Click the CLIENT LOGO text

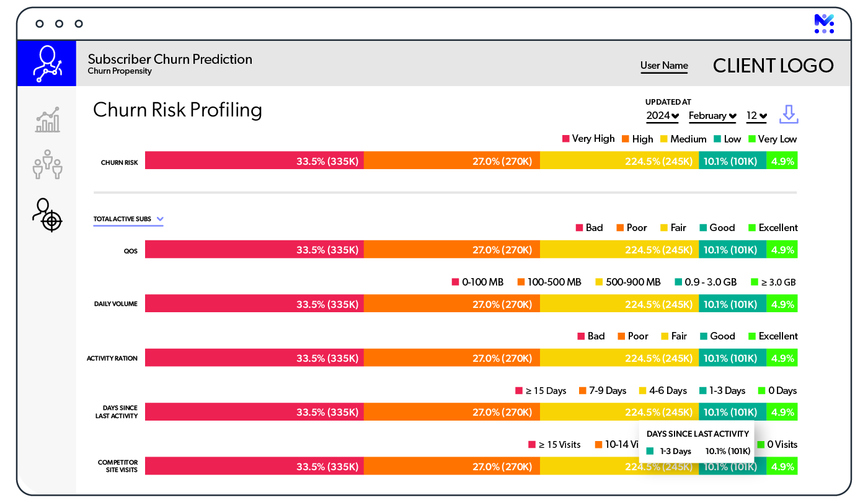773,66
